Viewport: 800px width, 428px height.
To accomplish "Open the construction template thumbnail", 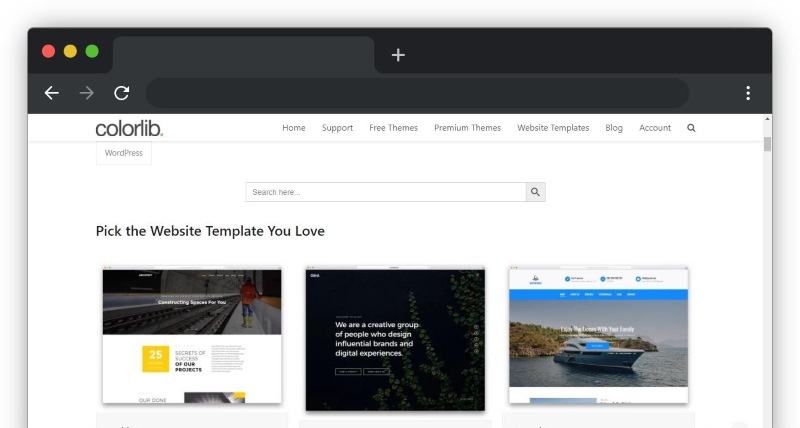I will point(192,335).
